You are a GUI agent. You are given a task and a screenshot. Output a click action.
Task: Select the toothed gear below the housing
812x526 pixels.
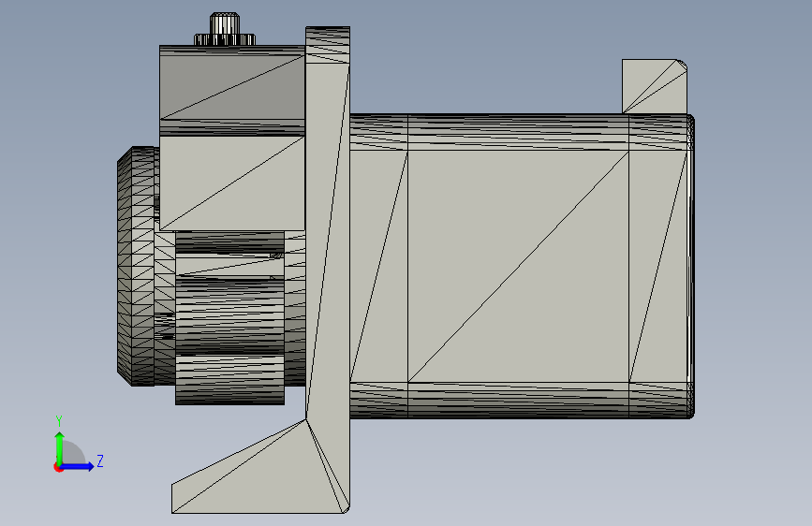230,318
